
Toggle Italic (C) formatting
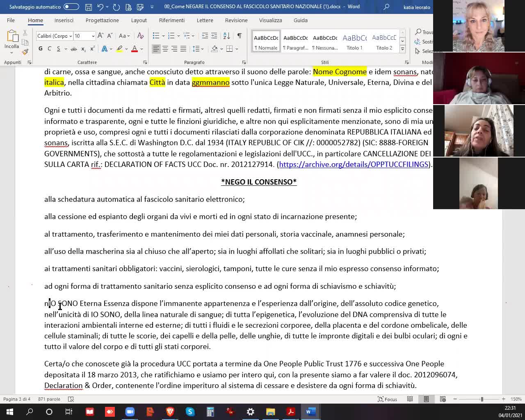49,49
